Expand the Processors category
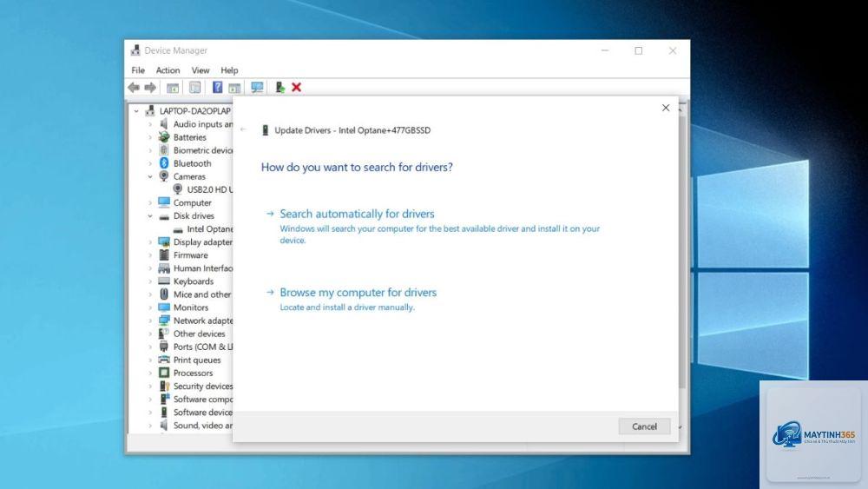 [x=150, y=373]
